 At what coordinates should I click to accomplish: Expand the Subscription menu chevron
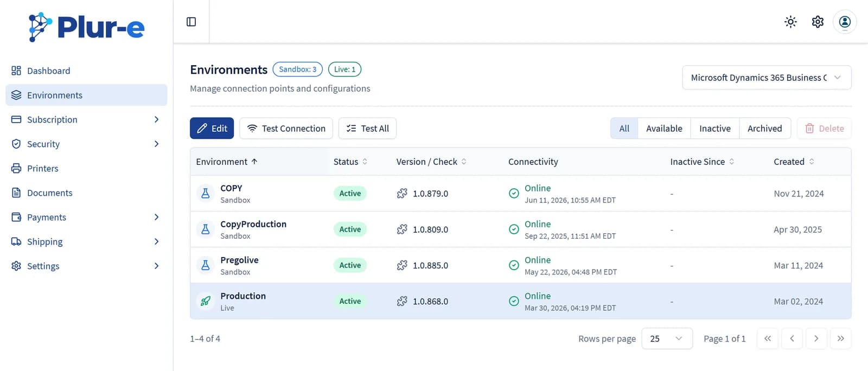pos(156,119)
